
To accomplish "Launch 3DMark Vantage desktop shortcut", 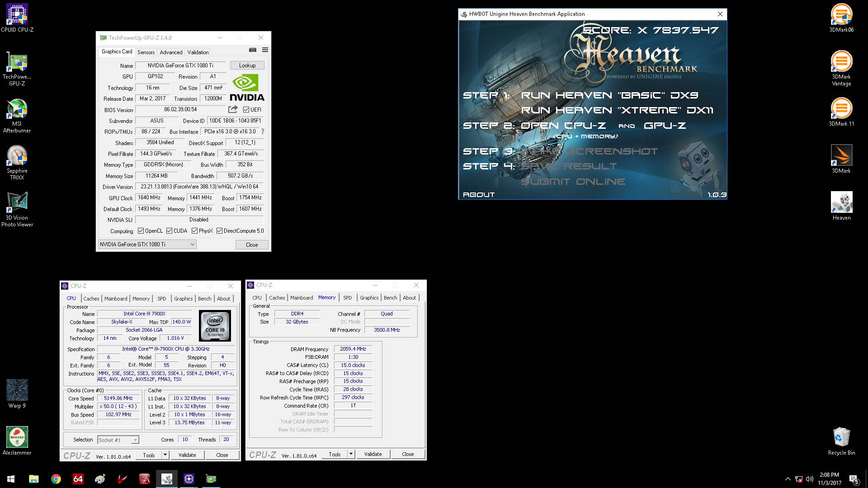I will [841, 69].
